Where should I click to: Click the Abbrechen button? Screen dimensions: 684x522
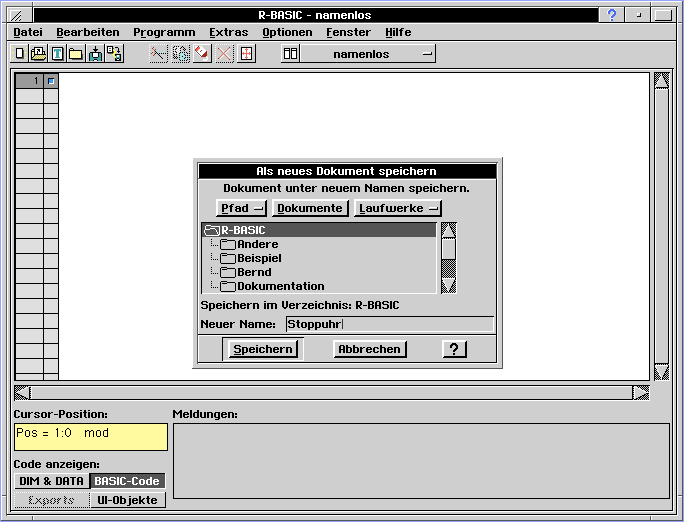coord(369,349)
